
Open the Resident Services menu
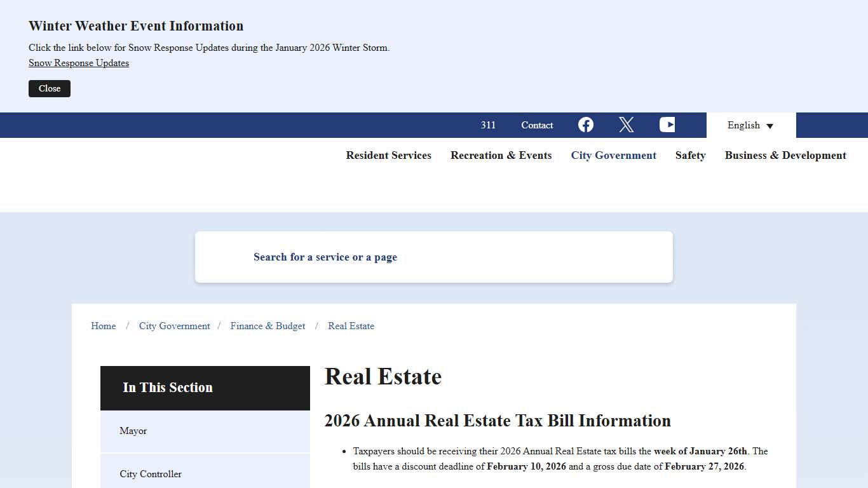tap(388, 155)
